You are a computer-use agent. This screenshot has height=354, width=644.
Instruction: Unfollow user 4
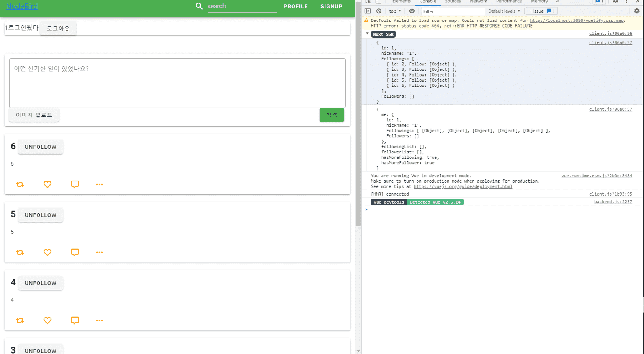point(41,283)
